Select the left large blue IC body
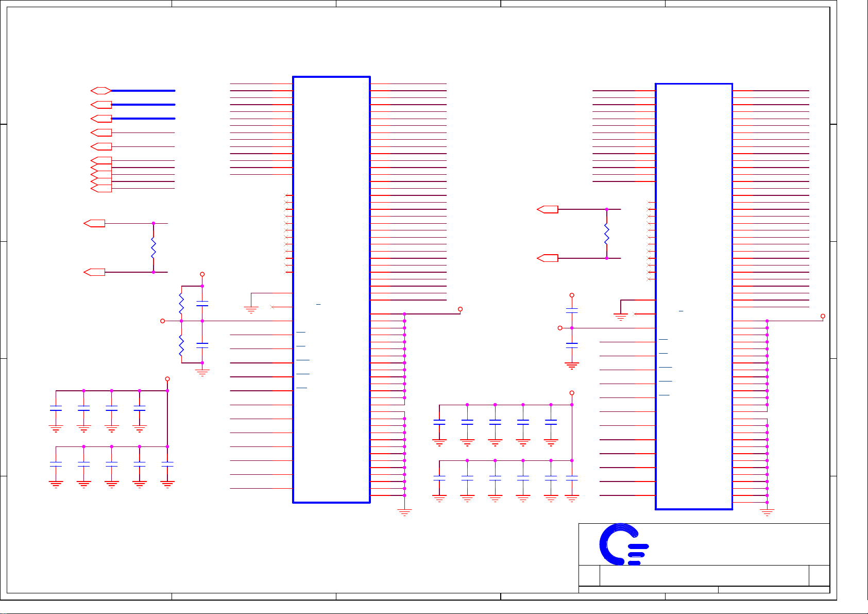 [x=331, y=289]
